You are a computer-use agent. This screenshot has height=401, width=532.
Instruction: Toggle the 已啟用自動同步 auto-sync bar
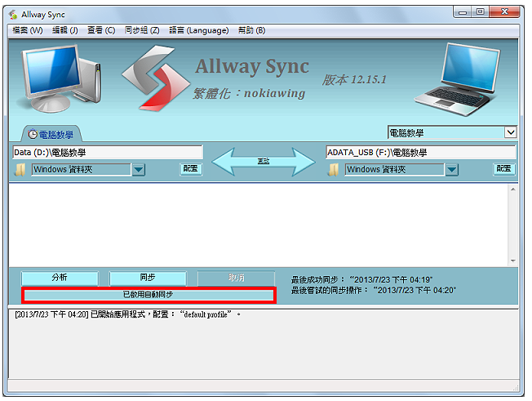point(149,295)
